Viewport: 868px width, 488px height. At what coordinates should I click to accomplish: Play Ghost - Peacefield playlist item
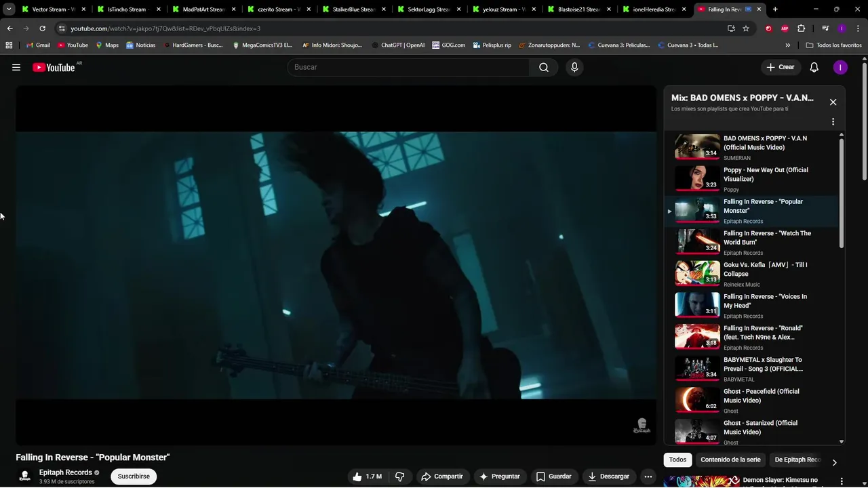752,401
